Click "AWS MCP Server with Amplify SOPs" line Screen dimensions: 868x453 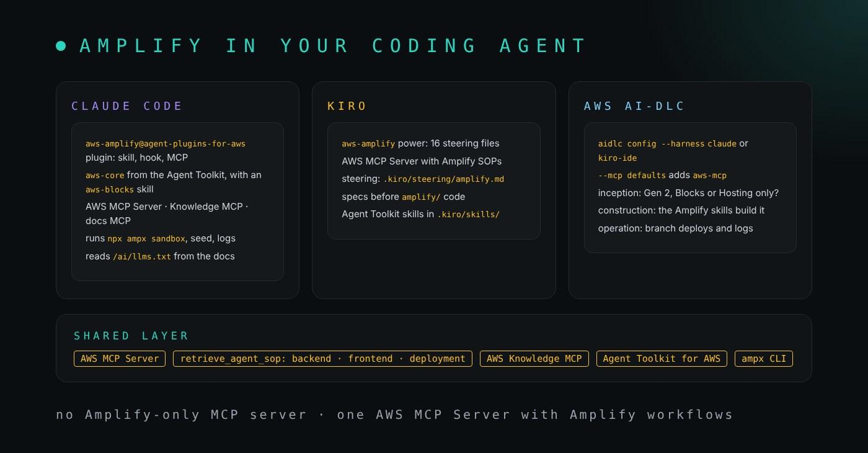click(422, 161)
